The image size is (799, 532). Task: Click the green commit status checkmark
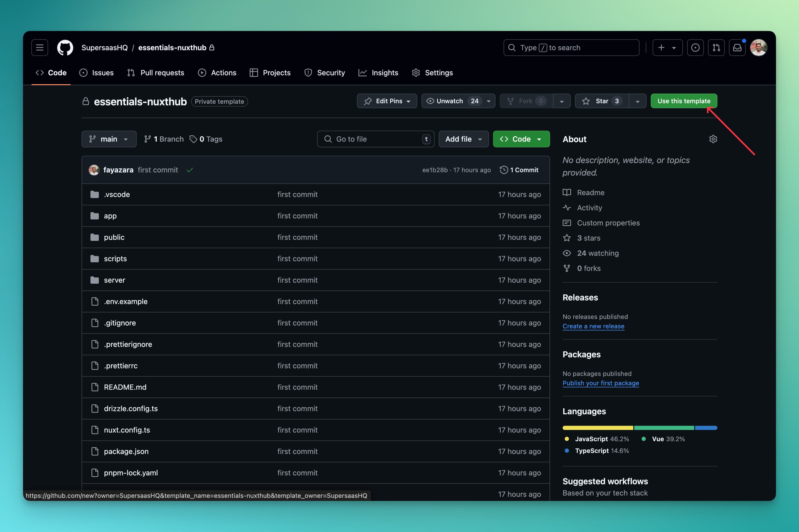point(190,170)
